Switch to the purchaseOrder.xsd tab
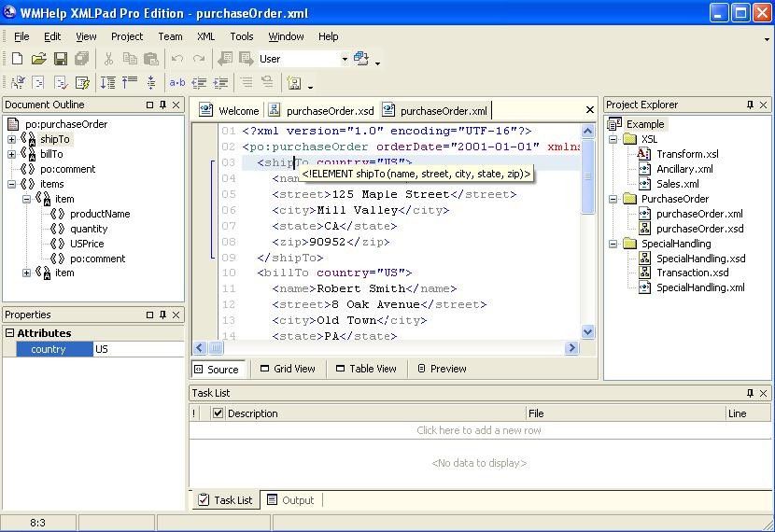 click(x=323, y=111)
